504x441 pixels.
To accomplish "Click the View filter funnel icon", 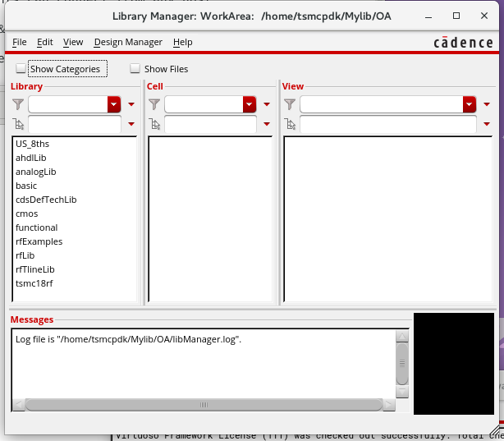I will coord(290,104).
